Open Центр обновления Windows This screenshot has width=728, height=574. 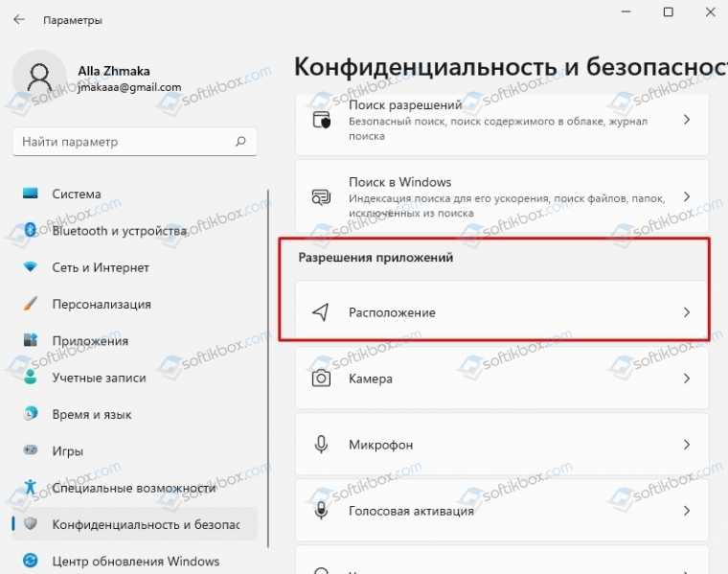[x=135, y=561]
